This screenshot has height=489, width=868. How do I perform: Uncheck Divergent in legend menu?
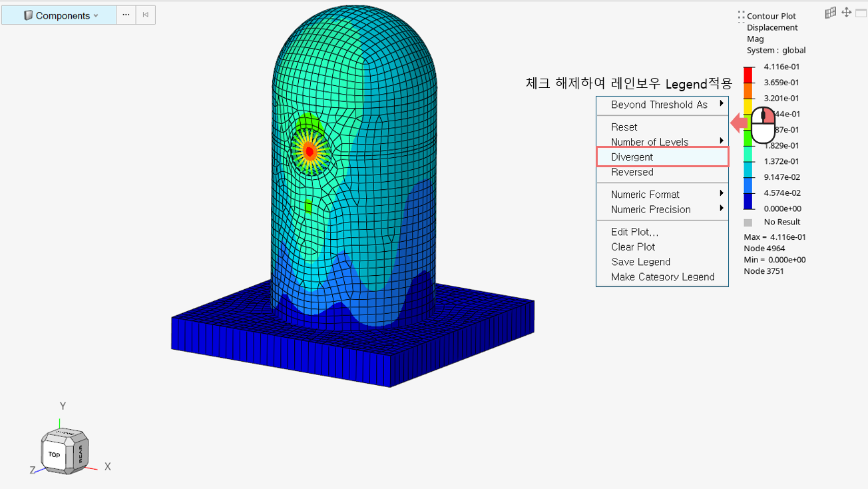click(x=662, y=157)
